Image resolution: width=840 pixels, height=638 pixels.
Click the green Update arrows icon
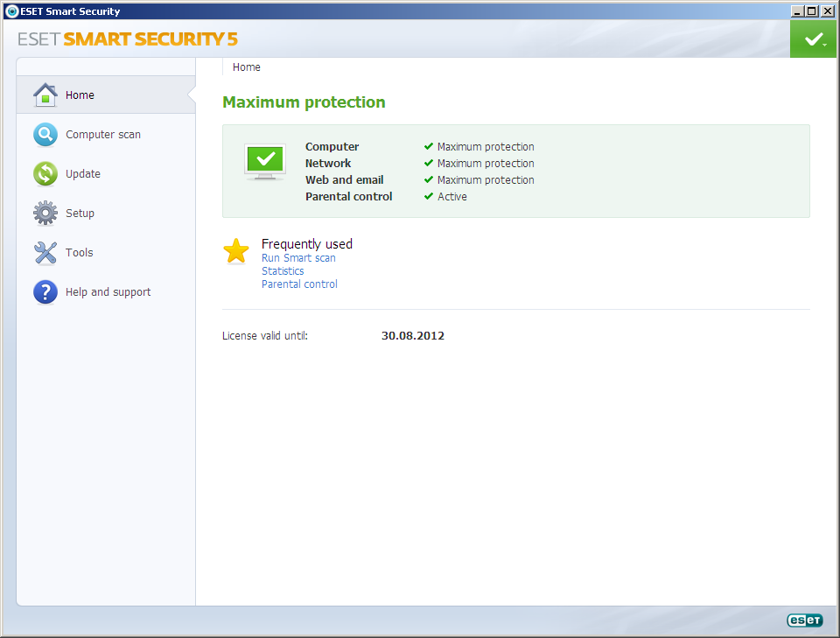coord(45,174)
